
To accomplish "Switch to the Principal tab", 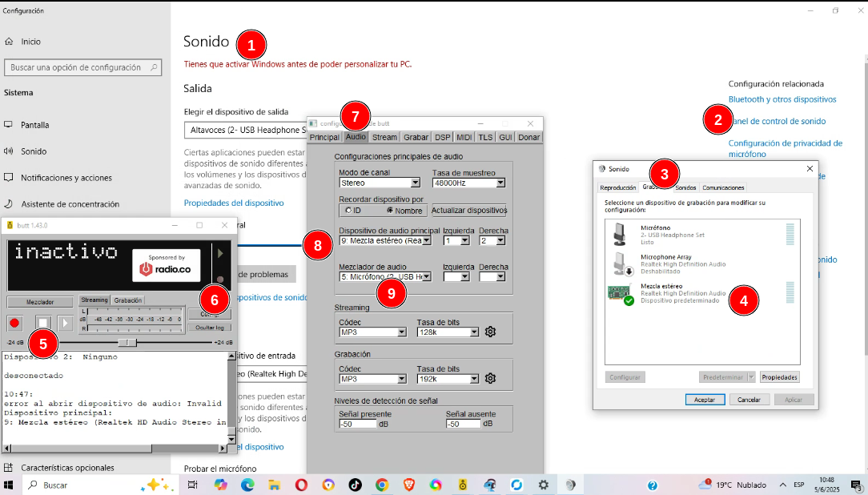I will 324,137.
